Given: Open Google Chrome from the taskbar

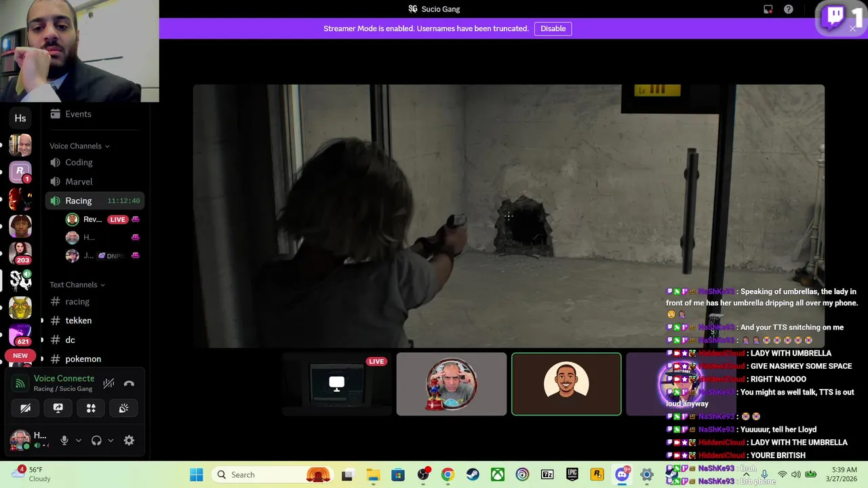Looking at the screenshot, I should 448,474.
